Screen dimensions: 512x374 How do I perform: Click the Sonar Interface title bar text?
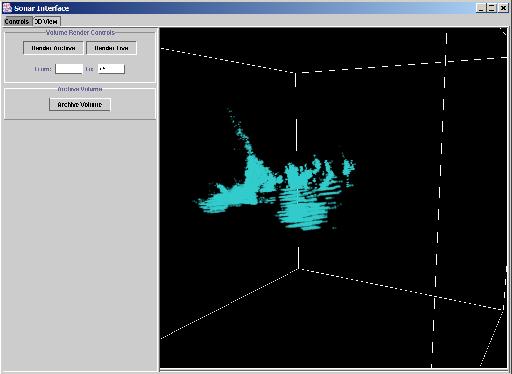42,8
